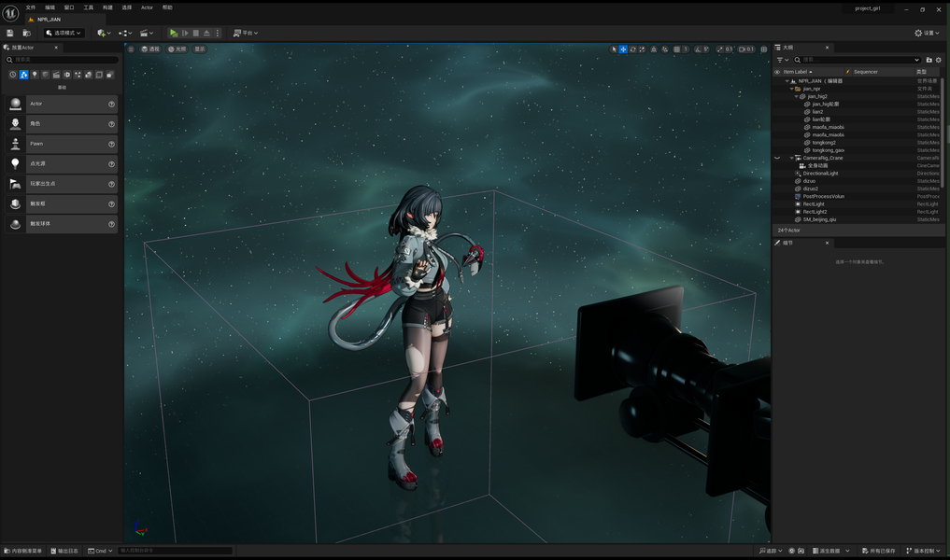Select the Basic actors category icon
Viewport: 950px width, 560px height.
pyautogui.click(x=23, y=75)
